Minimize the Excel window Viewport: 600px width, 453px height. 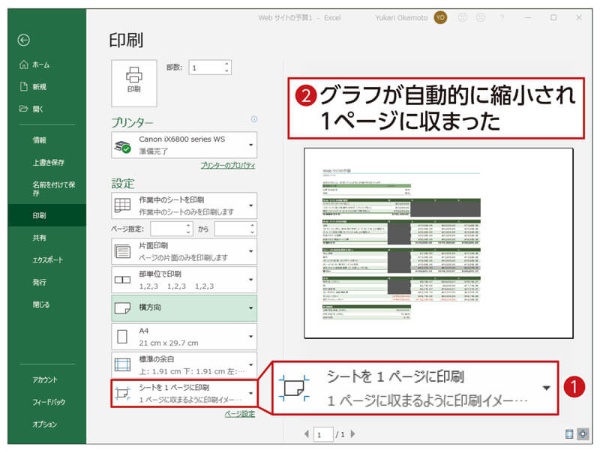(x=528, y=18)
